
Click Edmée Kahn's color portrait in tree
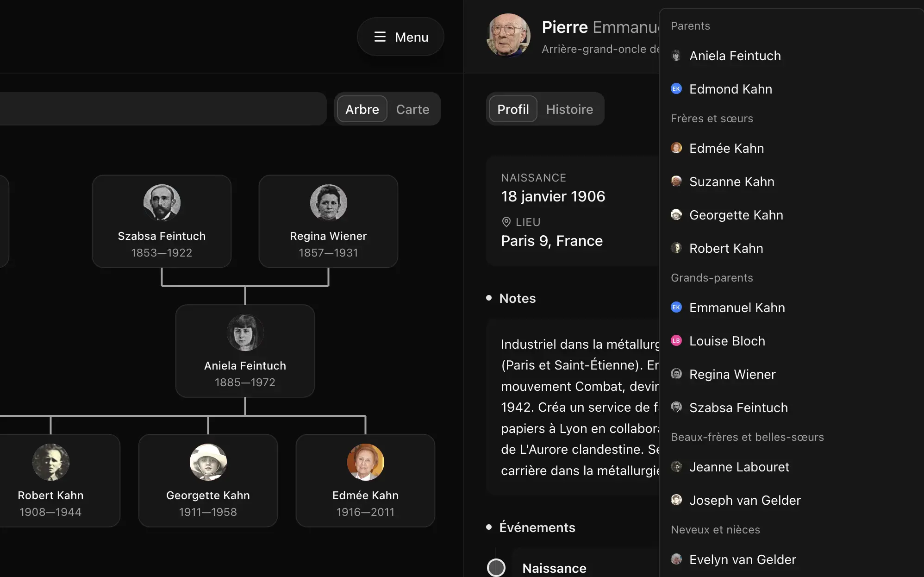point(365,462)
